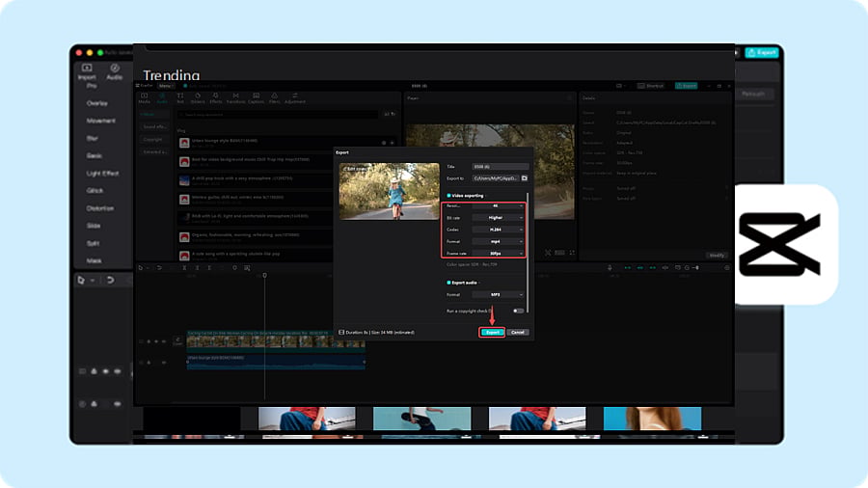This screenshot has height=488, width=868.
Task: Switch to the Audio tab in top toolbar
Action: (x=162, y=98)
